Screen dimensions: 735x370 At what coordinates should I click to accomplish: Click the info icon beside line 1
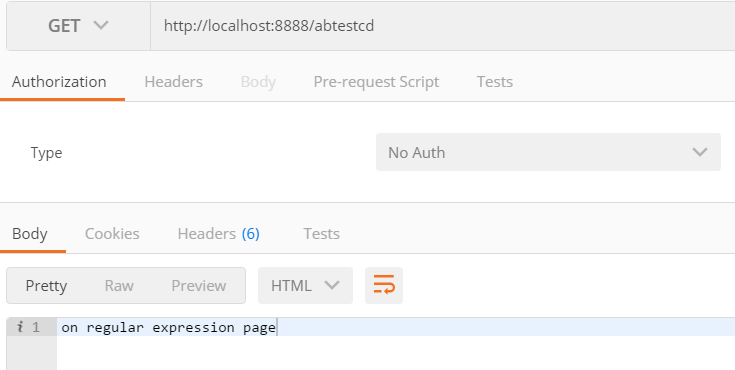20,327
